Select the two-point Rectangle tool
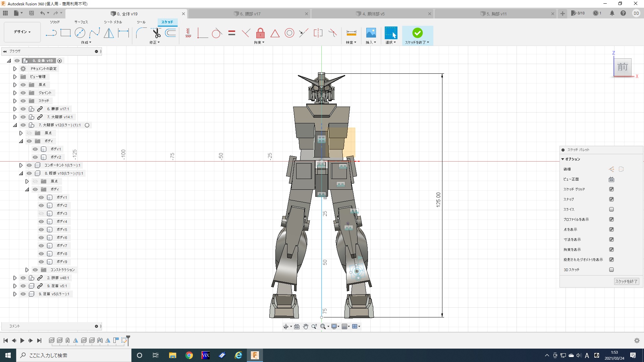The height and width of the screenshot is (362, 644). tap(65, 33)
